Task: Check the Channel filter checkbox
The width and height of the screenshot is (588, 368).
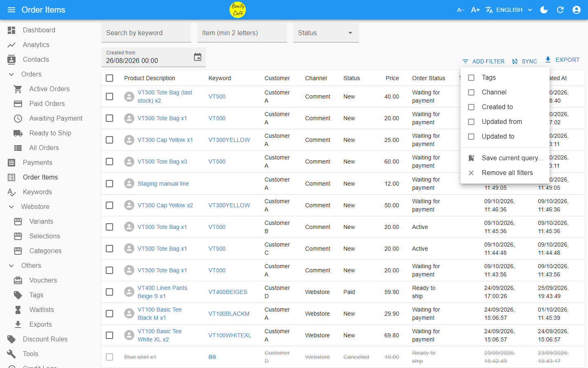Action: pyautogui.click(x=471, y=92)
